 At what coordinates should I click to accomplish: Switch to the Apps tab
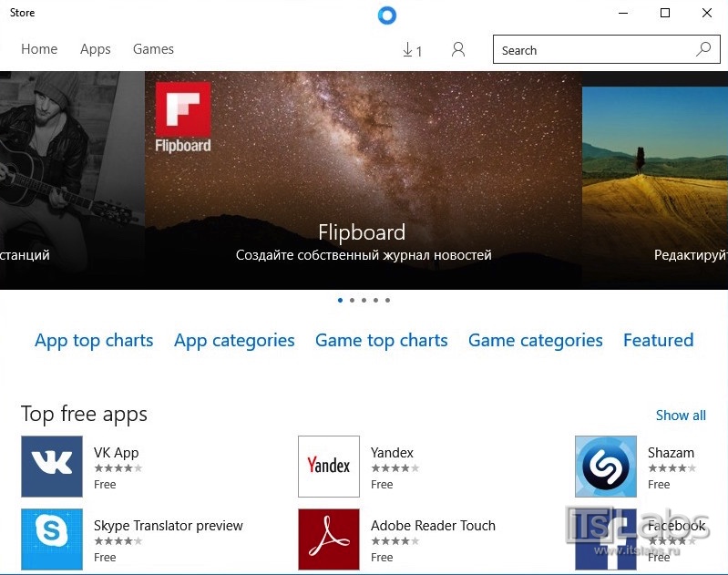[x=95, y=49]
